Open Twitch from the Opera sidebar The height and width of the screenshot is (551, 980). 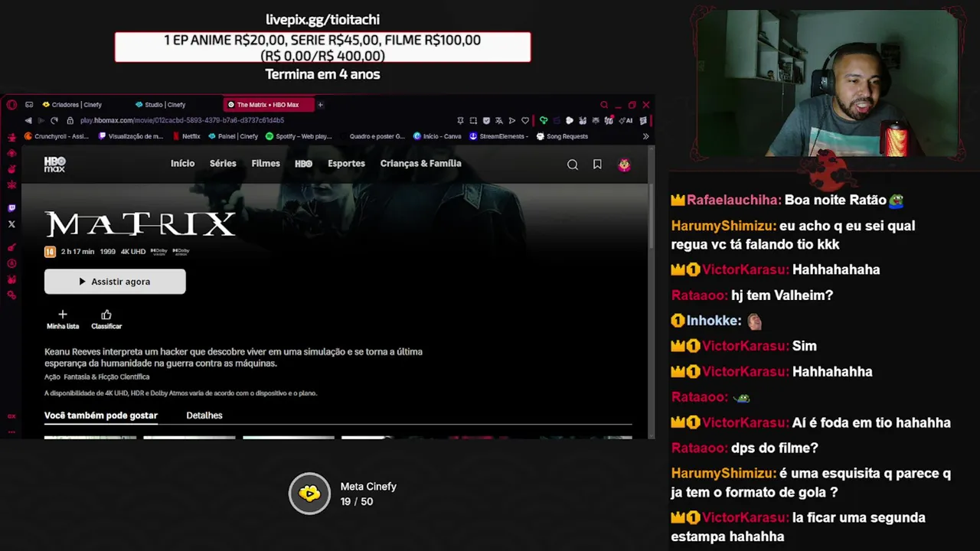pyautogui.click(x=11, y=207)
